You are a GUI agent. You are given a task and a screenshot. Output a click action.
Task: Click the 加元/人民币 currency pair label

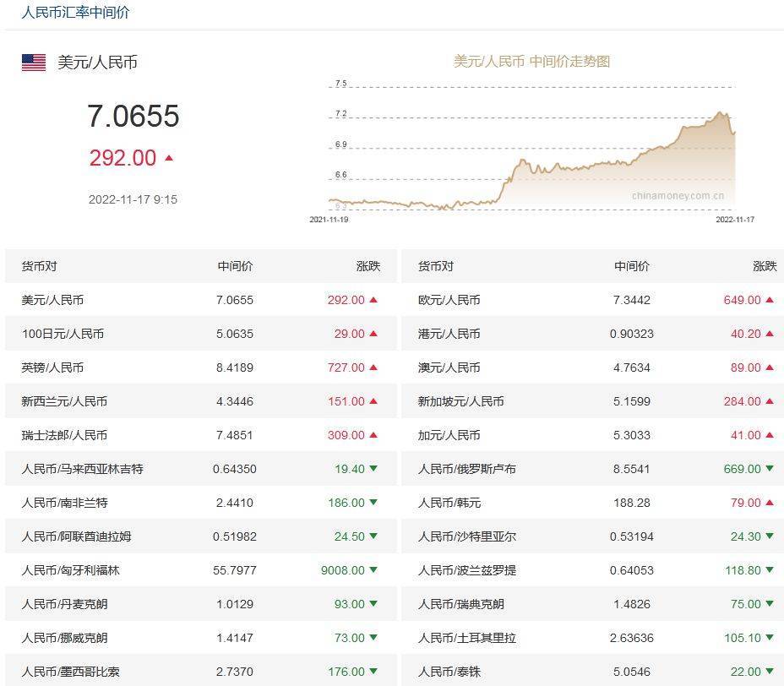click(x=449, y=435)
